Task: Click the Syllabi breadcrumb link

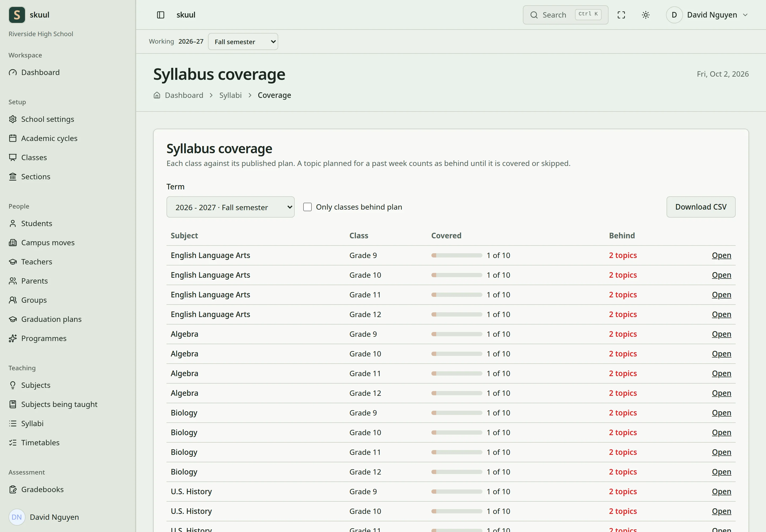Action: click(x=230, y=95)
